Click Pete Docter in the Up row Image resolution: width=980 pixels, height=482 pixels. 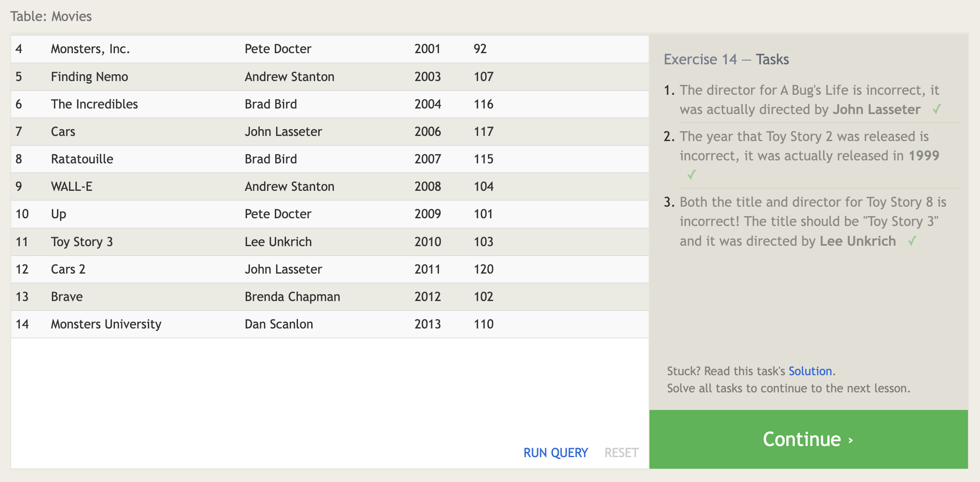point(278,214)
